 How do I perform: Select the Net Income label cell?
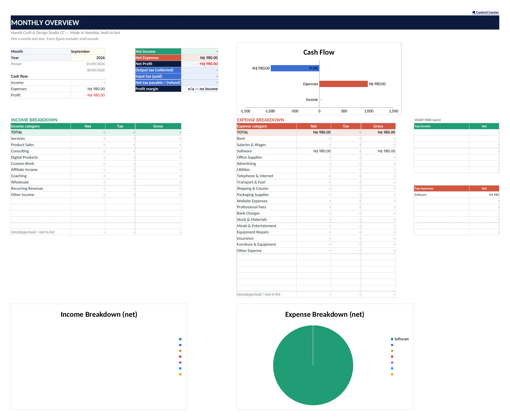pyautogui.click(x=158, y=51)
